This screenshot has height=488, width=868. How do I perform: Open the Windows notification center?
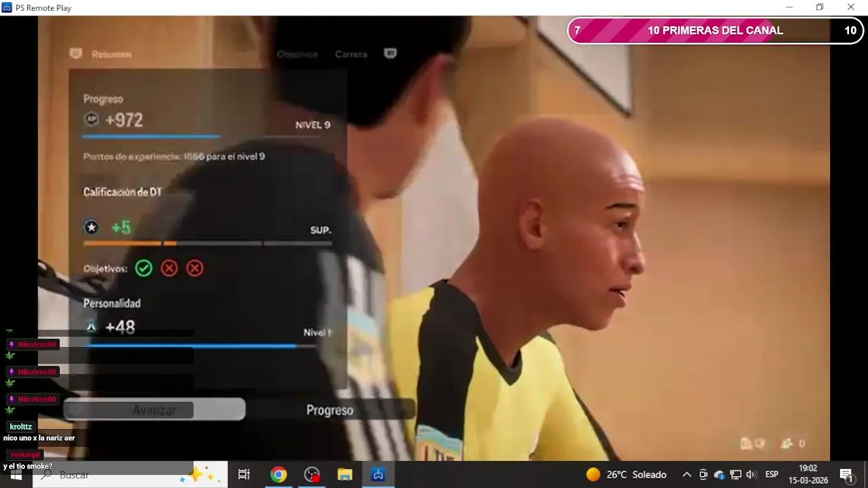[847, 474]
